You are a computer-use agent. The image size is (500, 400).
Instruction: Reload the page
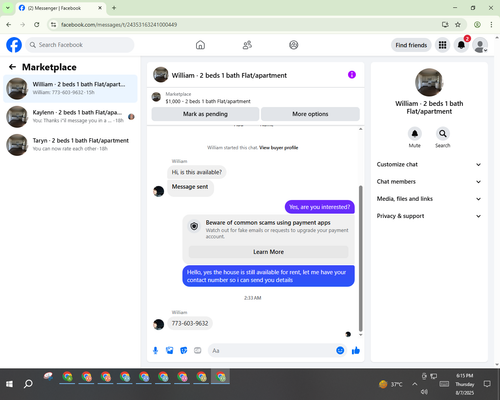point(37,24)
